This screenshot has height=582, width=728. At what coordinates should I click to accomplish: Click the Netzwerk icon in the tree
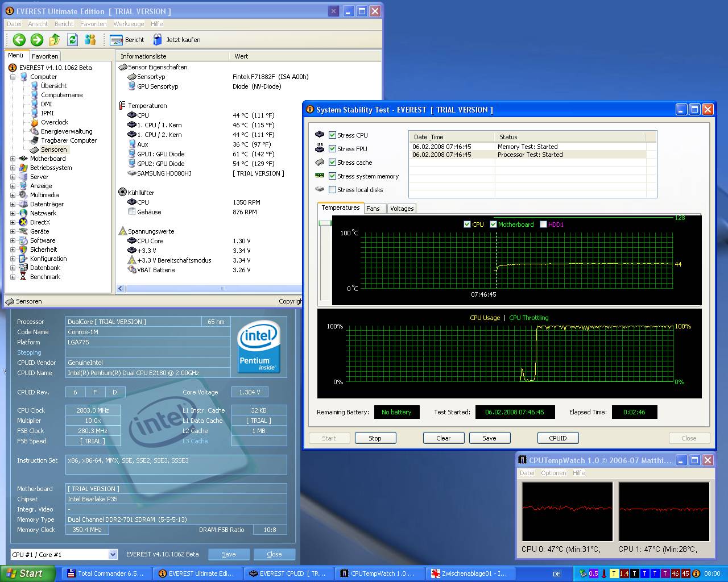click(23, 213)
